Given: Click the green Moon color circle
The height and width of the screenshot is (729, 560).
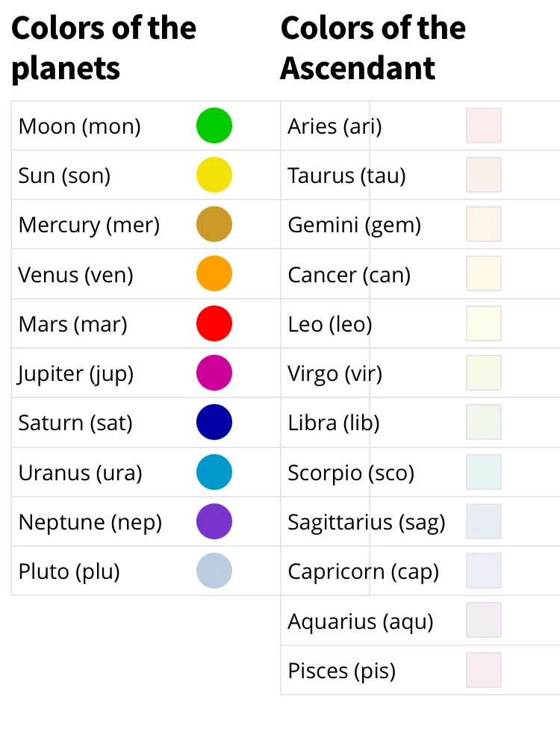Looking at the screenshot, I should coord(214,125).
